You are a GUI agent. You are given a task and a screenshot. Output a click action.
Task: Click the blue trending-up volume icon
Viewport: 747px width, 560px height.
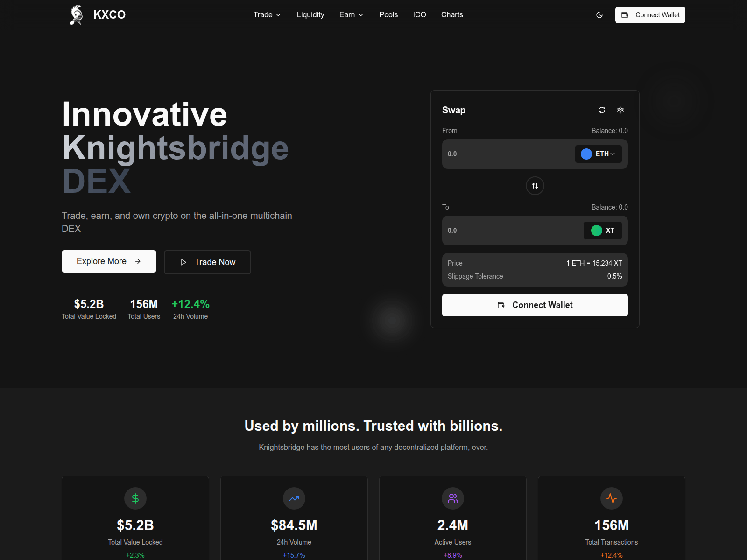pos(294,498)
